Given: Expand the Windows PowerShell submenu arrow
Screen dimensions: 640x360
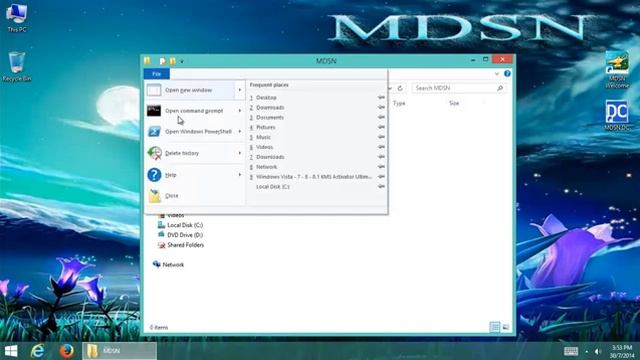Looking at the screenshot, I should 240,131.
